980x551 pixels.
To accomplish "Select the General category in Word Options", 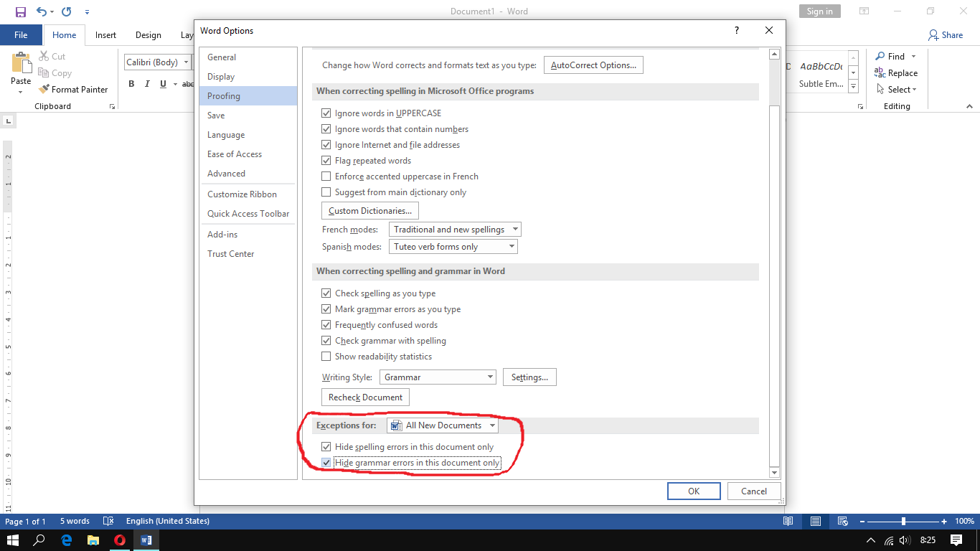I will [248, 57].
